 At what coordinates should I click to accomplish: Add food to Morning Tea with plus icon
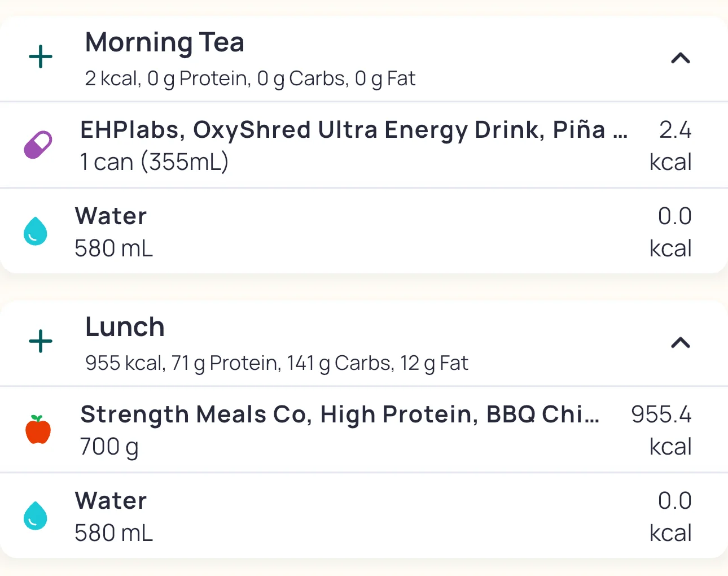coord(41,58)
